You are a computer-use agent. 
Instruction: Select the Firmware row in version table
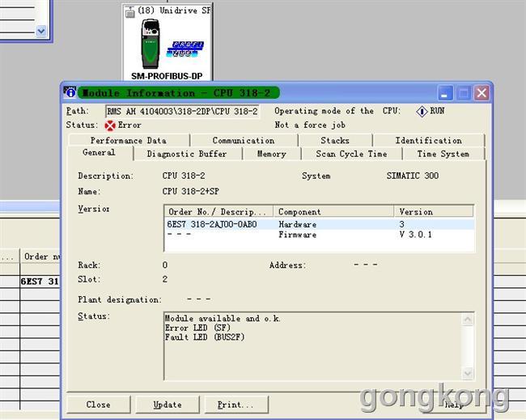[320, 235]
